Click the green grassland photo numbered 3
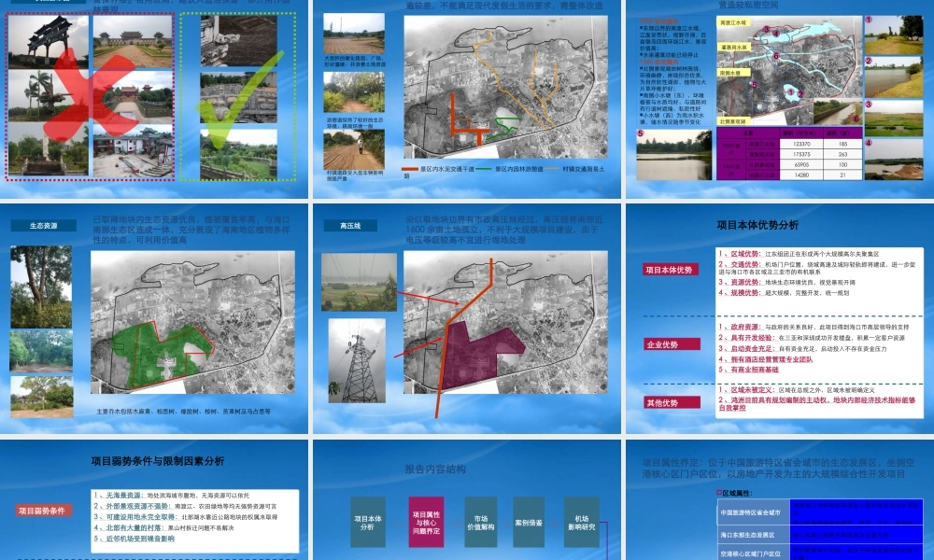The height and width of the screenshot is (560, 934). 894,118
